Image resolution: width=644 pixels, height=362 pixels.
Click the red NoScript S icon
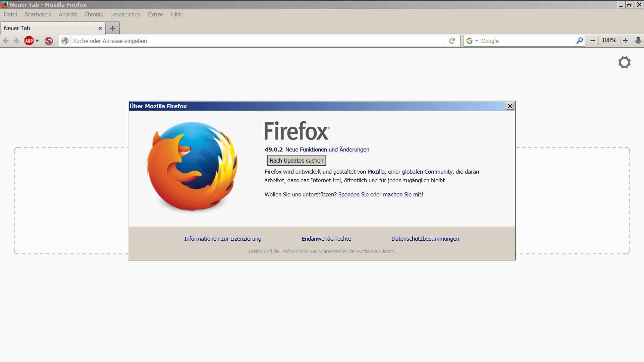(x=49, y=41)
